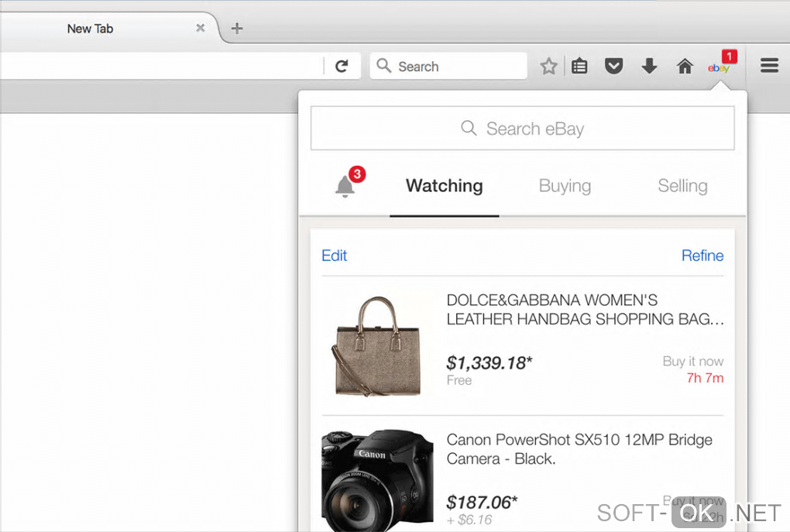Click the Edit link
Viewport: 790px width, 532px height.
pyautogui.click(x=334, y=256)
